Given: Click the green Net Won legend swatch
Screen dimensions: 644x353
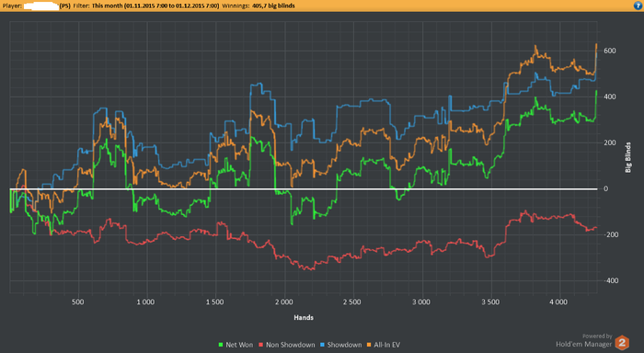Looking at the screenshot, I should 221,345.
